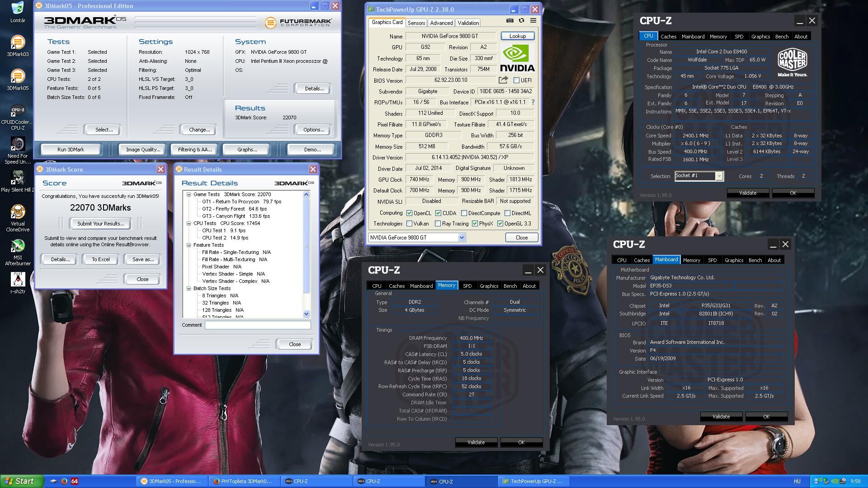Click the BIOS version share/export icon
Screen dimensions: 868x488
coord(503,80)
